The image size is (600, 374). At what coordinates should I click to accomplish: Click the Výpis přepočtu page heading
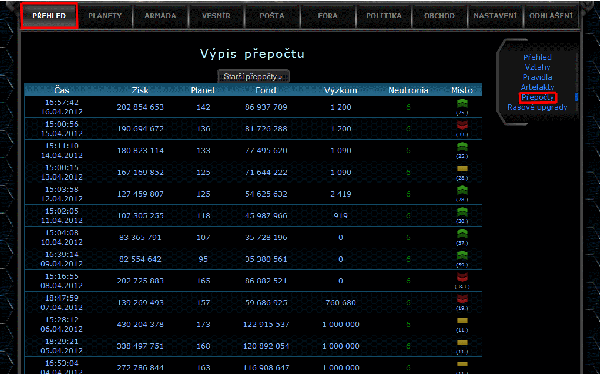(252, 54)
